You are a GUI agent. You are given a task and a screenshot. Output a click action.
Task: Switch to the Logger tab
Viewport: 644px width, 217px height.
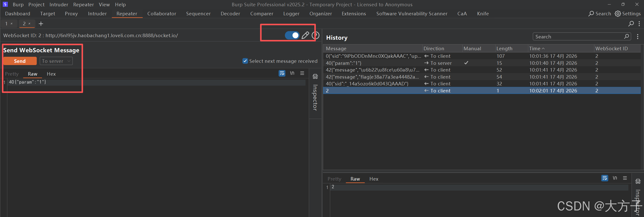click(291, 14)
